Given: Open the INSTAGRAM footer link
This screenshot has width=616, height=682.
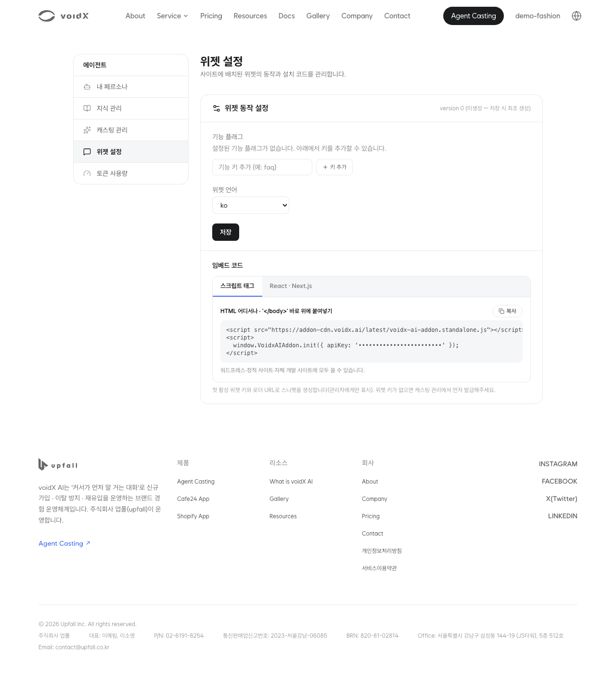Looking at the screenshot, I should click(x=558, y=464).
